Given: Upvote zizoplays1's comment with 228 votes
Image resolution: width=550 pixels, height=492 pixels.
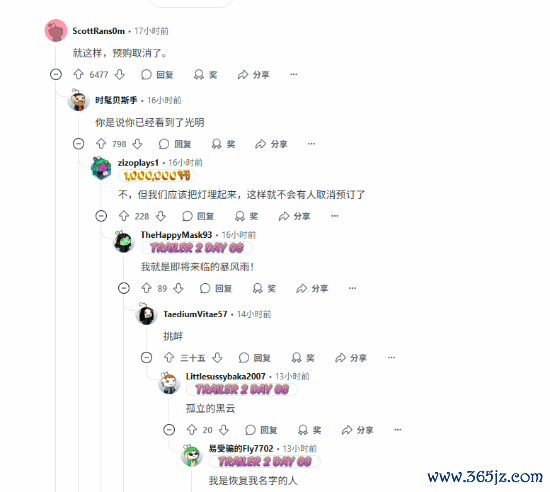Looking at the screenshot, I should (124, 216).
